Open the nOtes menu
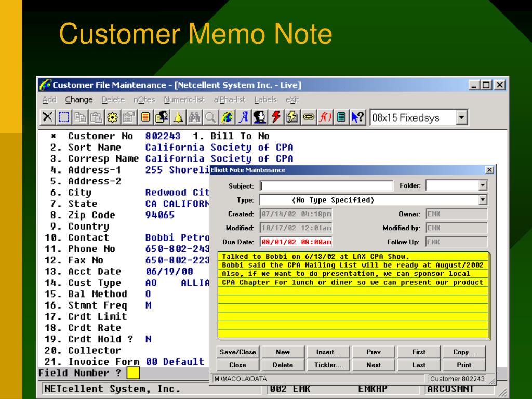Screen dimensions: 532x399 pyautogui.click(x=144, y=99)
